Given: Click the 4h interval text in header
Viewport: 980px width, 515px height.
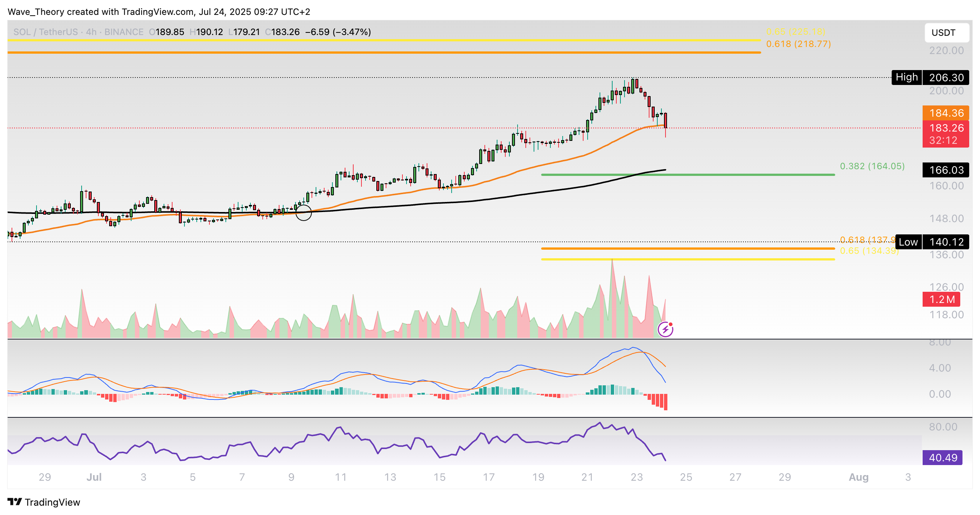Looking at the screenshot, I should pyautogui.click(x=91, y=32).
